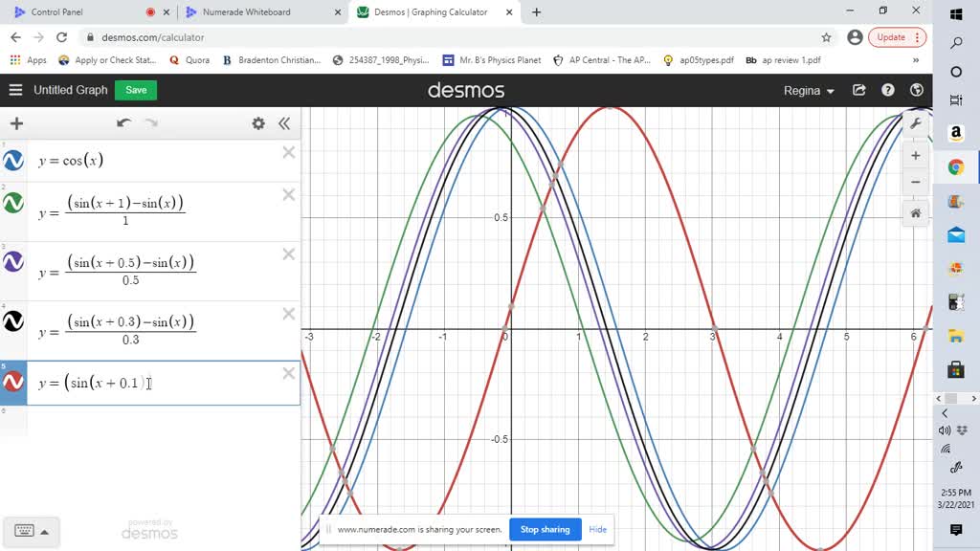Toggle visibility of y = cos(x) graph
This screenshot has width=980, height=551.
13,161
